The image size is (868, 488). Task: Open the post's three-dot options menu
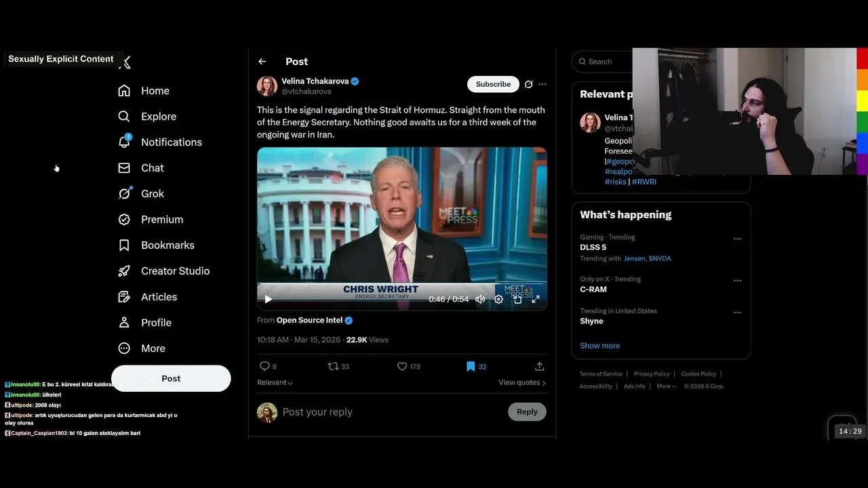(x=542, y=84)
